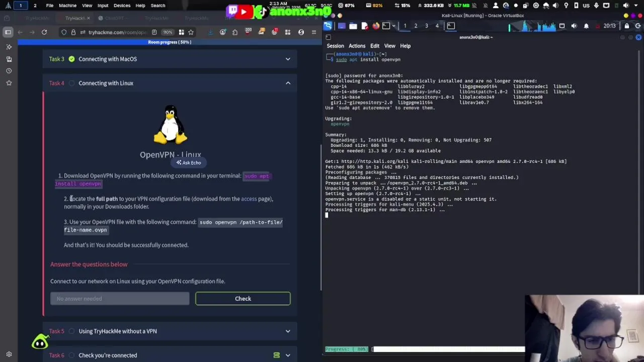Click the Kali panel clock 20:13
Screen dimensions: 644x362
609,26
